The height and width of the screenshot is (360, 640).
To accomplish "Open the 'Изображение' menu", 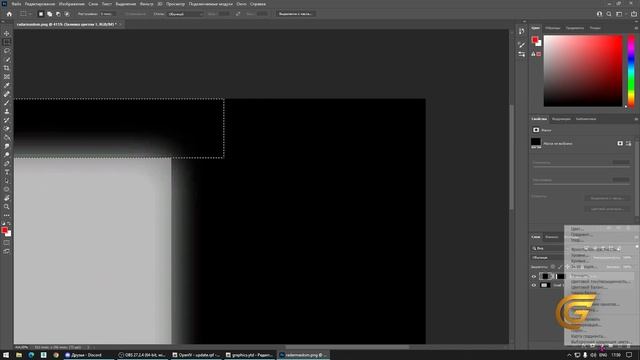I will [x=71, y=4].
